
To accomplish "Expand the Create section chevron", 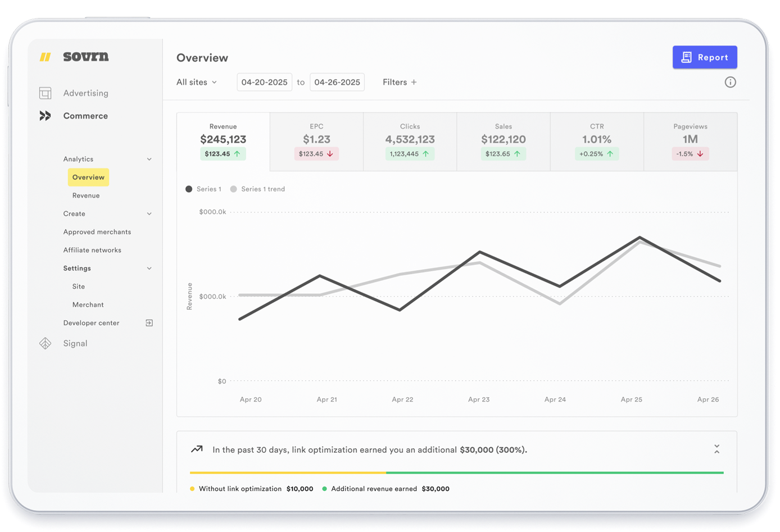I will (x=149, y=213).
